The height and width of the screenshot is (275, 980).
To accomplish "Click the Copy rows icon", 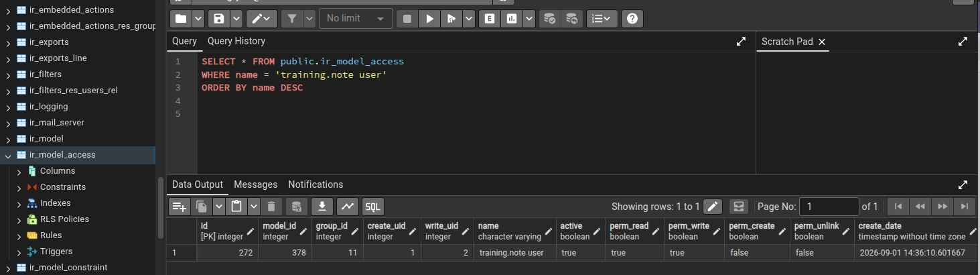I will pyautogui.click(x=201, y=207).
